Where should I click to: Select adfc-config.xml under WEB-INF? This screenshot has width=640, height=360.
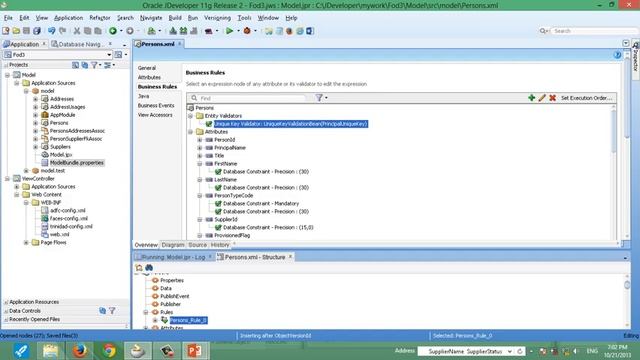[68, 211]
